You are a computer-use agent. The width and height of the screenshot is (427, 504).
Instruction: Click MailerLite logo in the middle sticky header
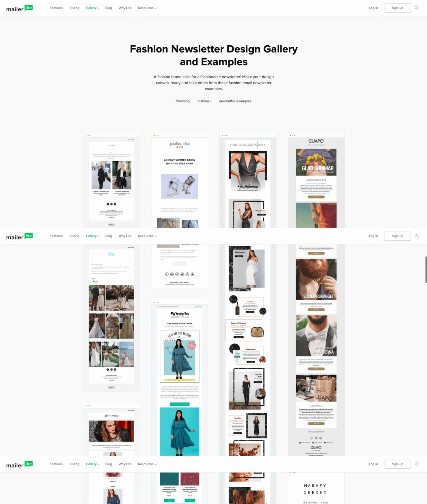point(20,236)
